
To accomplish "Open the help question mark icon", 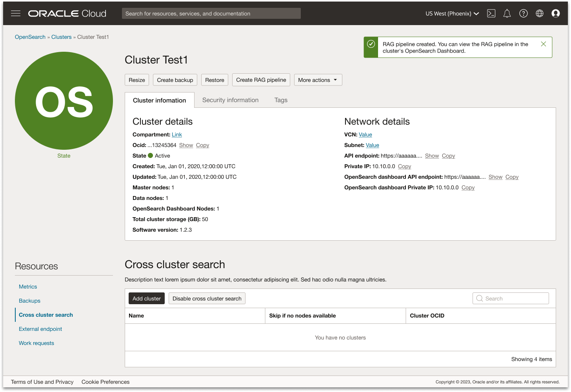I will 523,13.
